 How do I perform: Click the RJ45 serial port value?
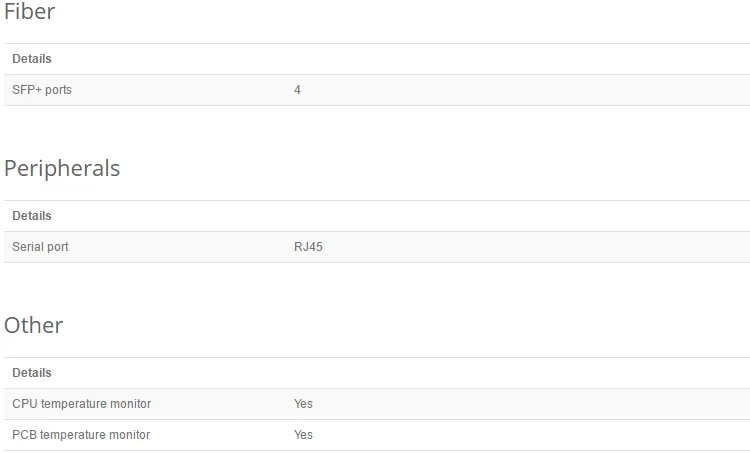pos(308,247)
